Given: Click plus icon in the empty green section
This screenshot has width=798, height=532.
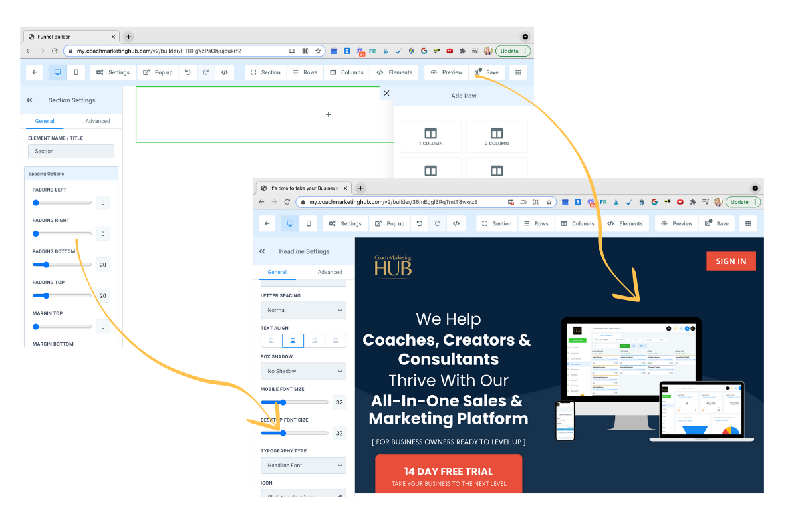Looking at the screenshot, I should pos(329,115).
